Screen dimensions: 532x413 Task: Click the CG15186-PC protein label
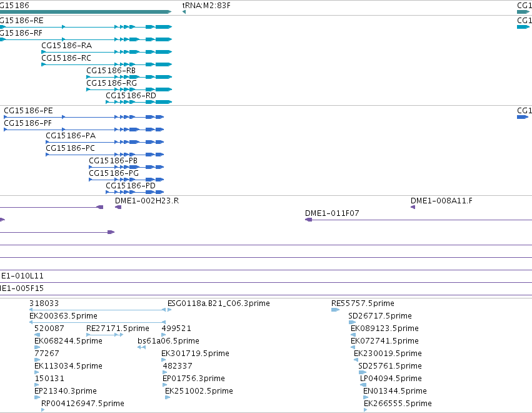(x=70, y=148)
